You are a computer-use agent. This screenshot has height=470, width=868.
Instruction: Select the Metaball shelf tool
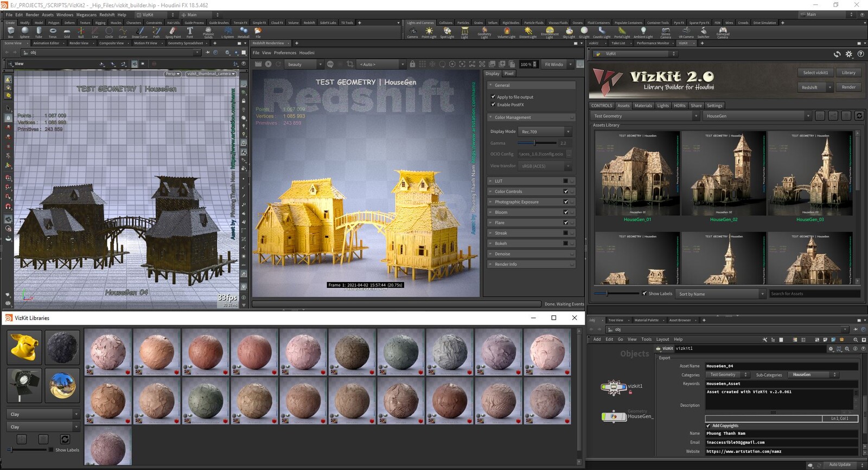pos(243,33)
